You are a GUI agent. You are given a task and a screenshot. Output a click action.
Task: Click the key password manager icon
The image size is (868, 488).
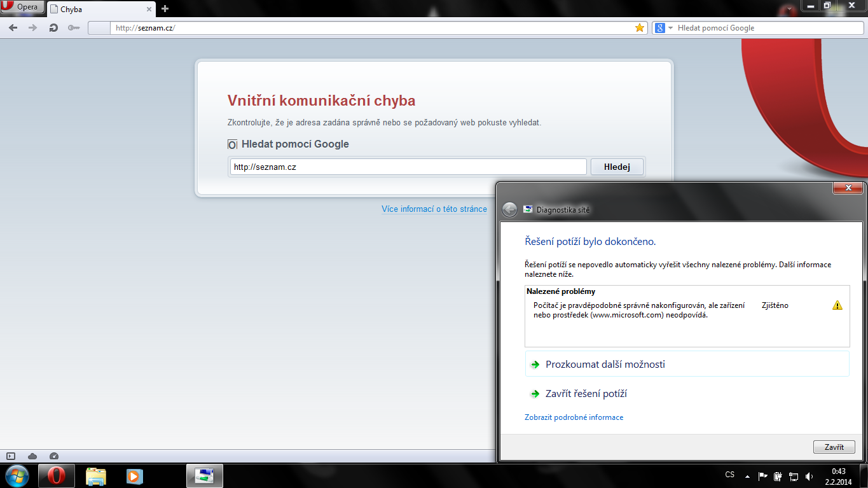(74, 28)
